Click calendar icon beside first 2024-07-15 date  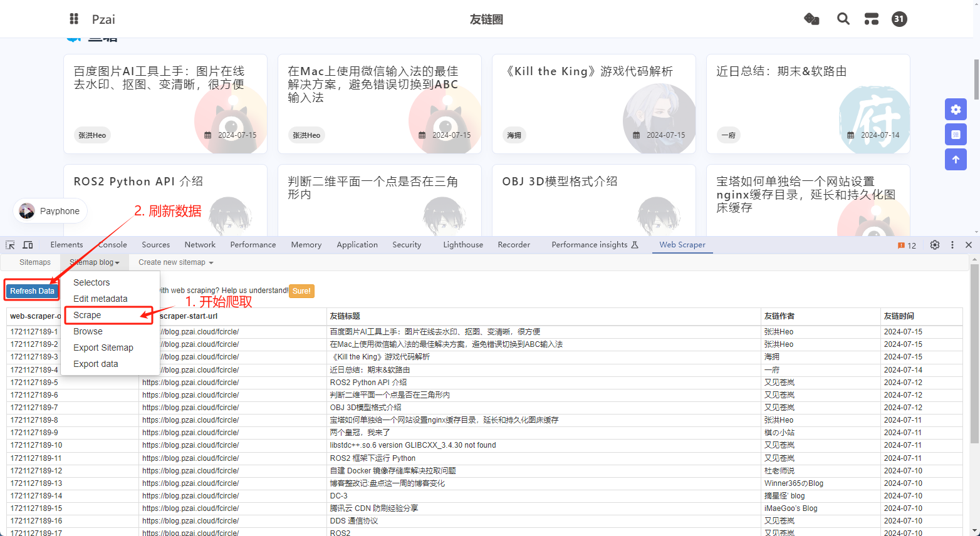point(208,135)
